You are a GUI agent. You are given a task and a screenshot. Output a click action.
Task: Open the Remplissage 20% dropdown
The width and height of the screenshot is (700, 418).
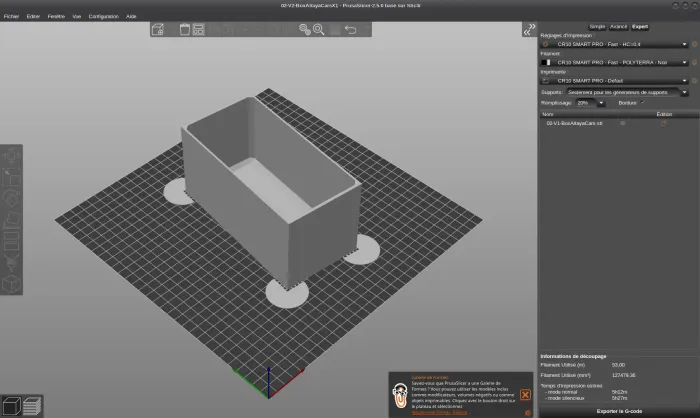[x=600, y=102]
